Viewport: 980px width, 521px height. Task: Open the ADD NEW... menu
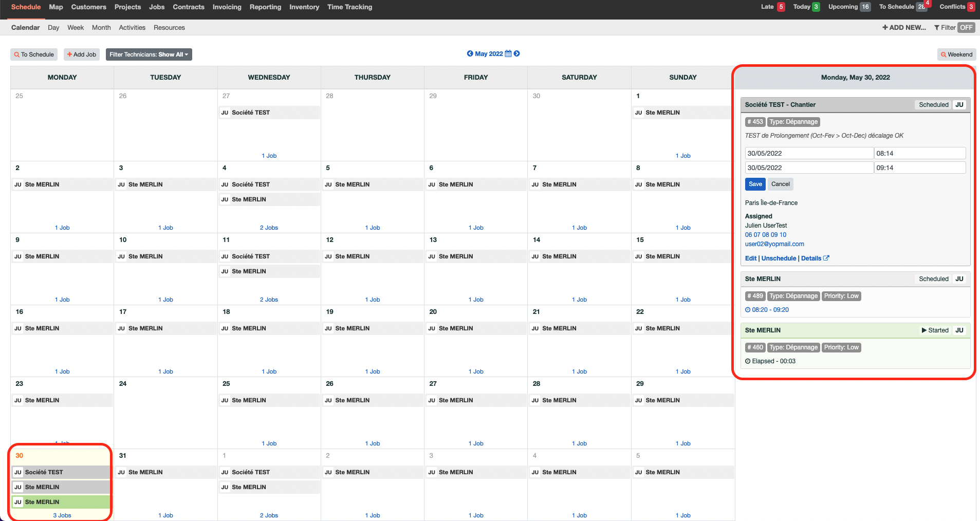(904, 28)
